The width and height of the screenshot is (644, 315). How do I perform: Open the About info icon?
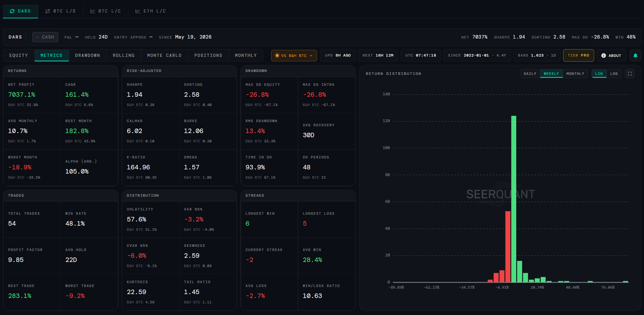(604, 56)
